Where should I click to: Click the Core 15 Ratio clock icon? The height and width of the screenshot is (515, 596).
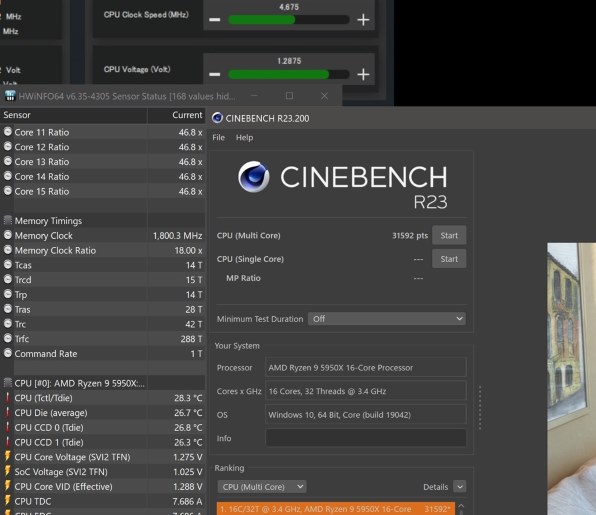(x=8, y=191)
